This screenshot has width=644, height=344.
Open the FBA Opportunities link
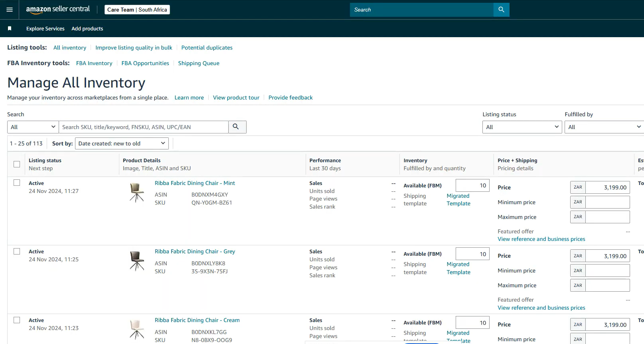(145, 63)
